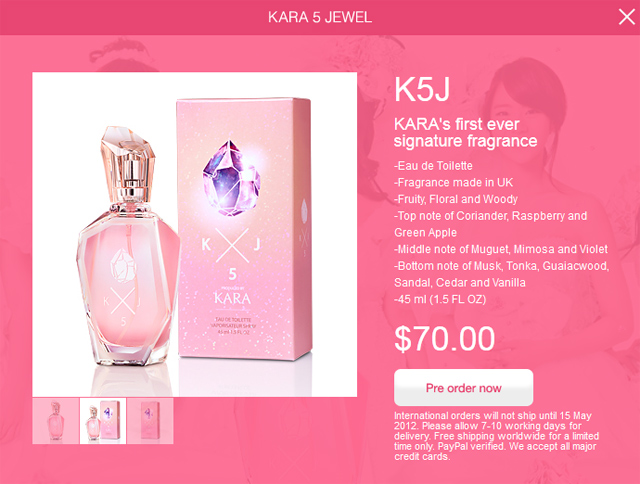Select the box-only thumbnail
The height and width of the screenshot is (484, 640).
[x=150, y=420]
